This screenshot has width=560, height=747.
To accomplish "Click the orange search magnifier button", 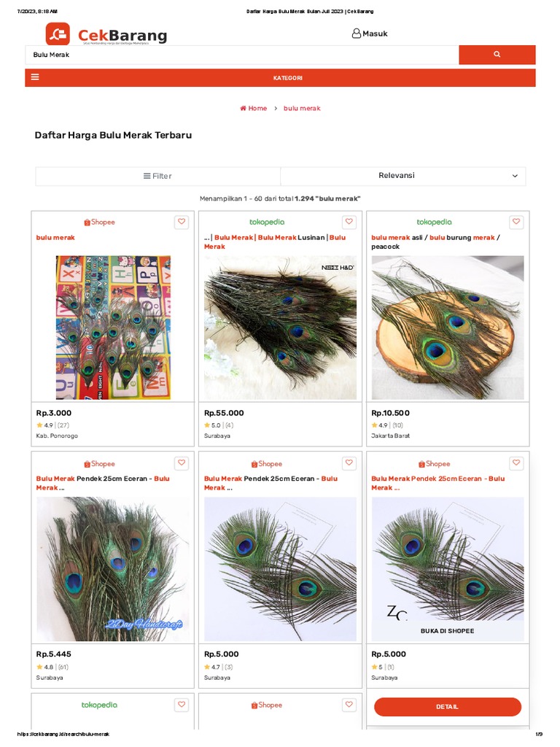I will (x=497, y=54).
